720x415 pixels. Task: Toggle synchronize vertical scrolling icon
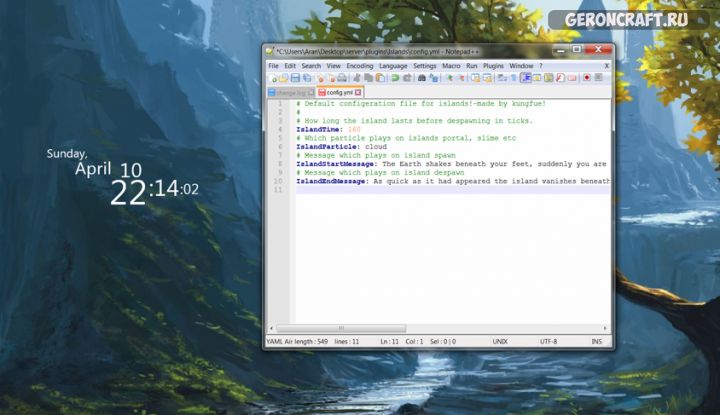(x=475, y=78)
